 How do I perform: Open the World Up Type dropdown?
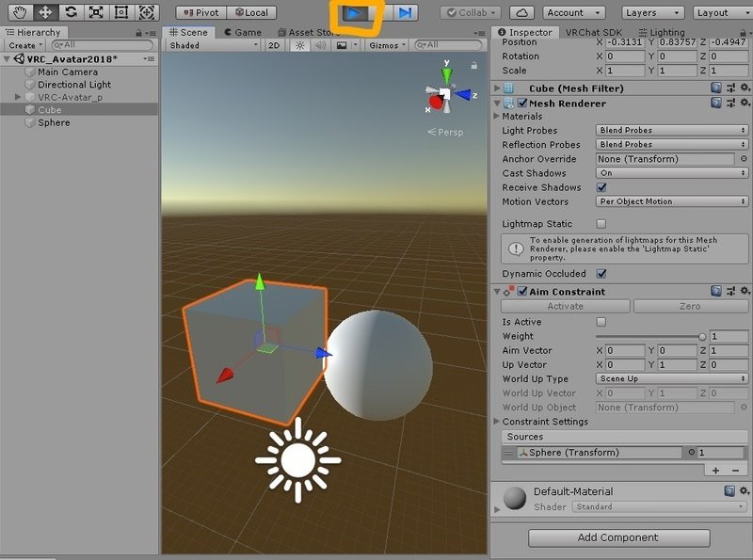coord(670,378)
